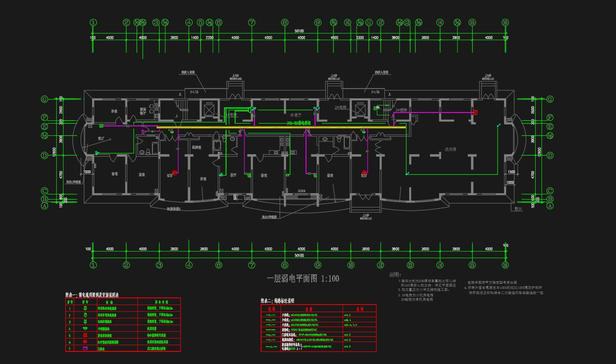Click the 12600 dimension on the left side
This screenshot has width=616, height=364.
coord(54,152)
